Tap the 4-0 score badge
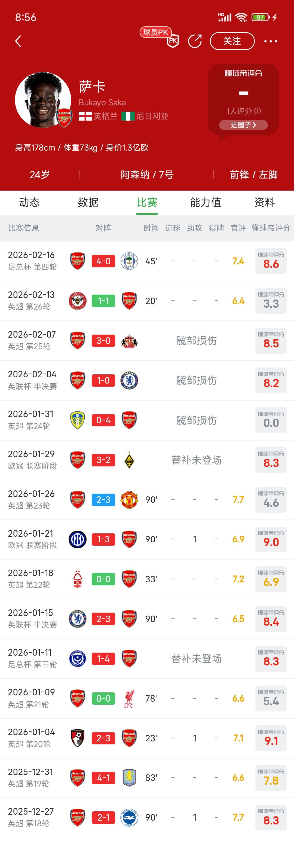Image resolution: width=294 pixels, height=868 pixels. 103,261
